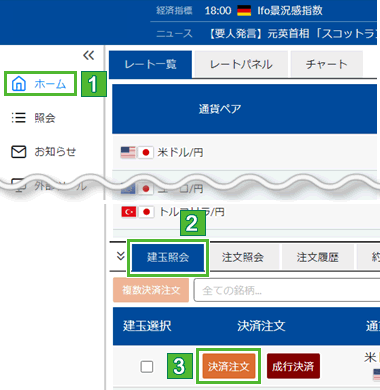Collapse the sidebar with double chevron icon

pos(88,55)
